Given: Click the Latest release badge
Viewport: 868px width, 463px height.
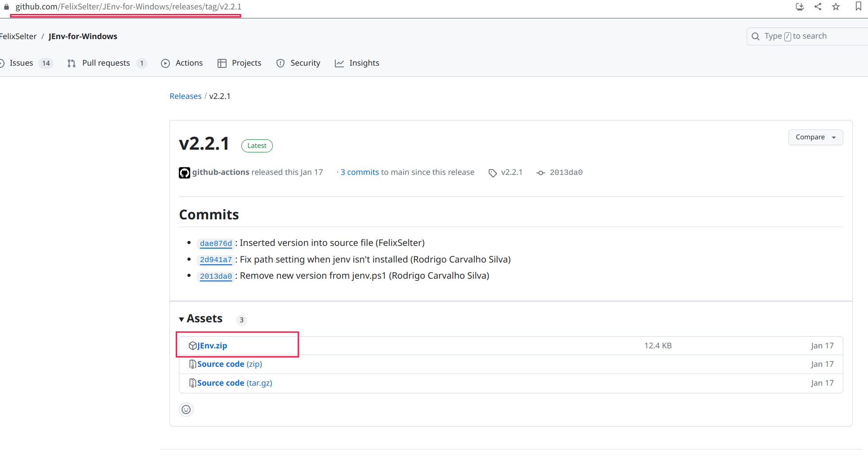Looking at the screenshot, I should point(257,146).
